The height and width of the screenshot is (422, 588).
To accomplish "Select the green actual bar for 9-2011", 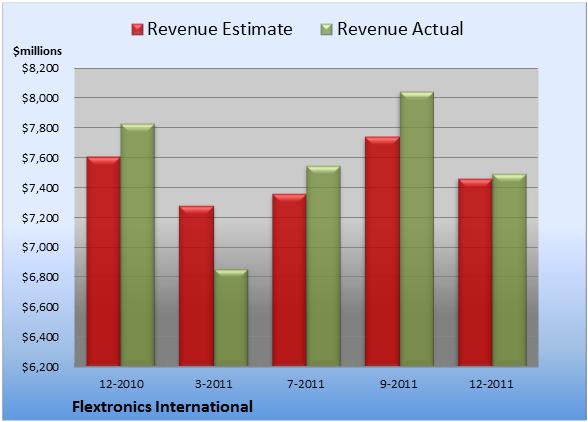I will pyautogui.click(x=417, y=229).
